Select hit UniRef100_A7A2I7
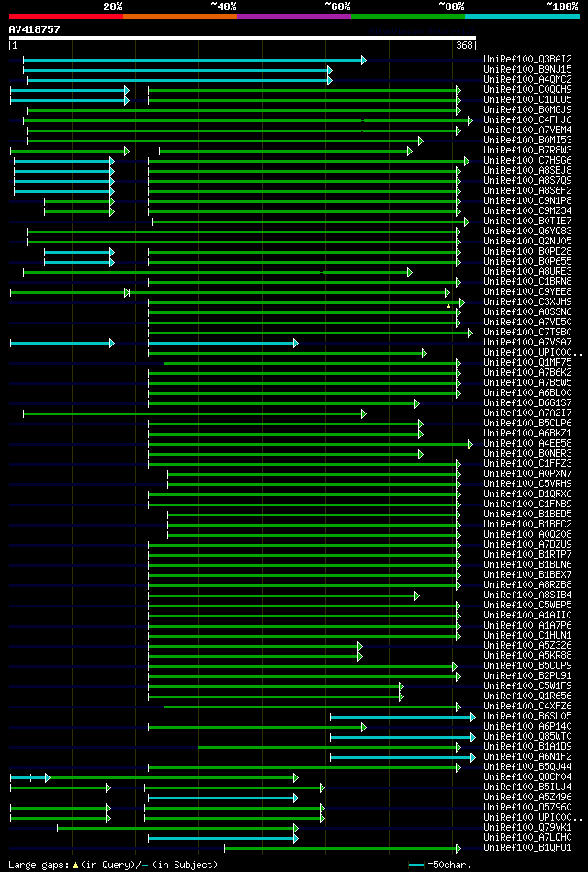The image size is (588, 872). click(528, 413)
